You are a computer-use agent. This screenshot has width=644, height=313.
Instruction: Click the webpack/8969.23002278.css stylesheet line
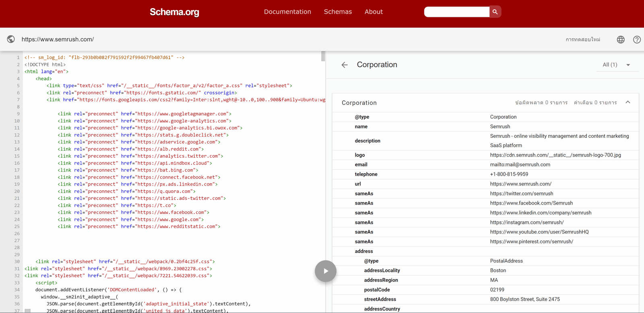118,269
